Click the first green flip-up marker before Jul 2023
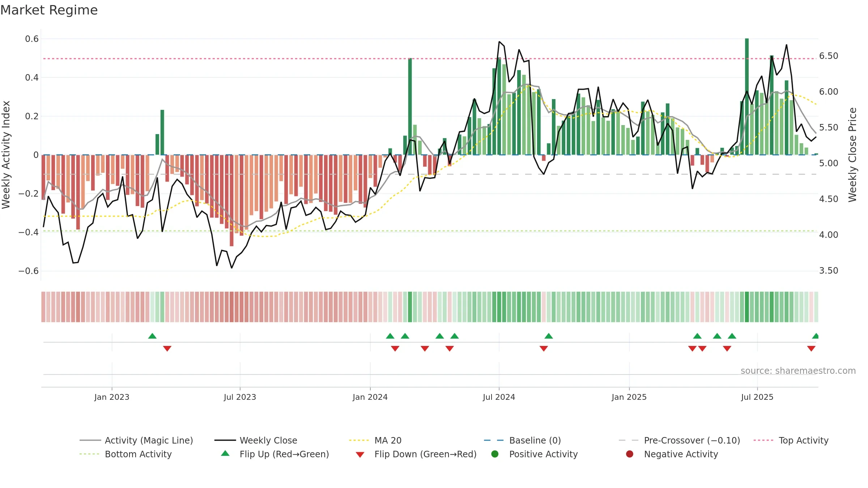Screen dimensions: 868x488 pos(152,336)
